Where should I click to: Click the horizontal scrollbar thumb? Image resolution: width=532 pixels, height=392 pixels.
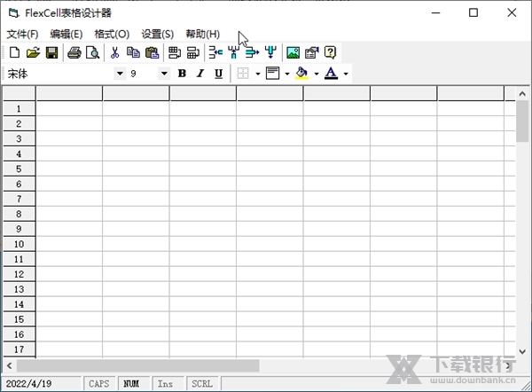[138, 365]
